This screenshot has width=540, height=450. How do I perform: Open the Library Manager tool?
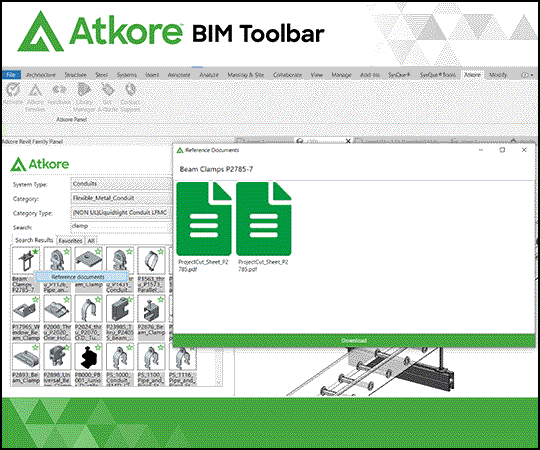pyautogui.click(x=84, y=97)
